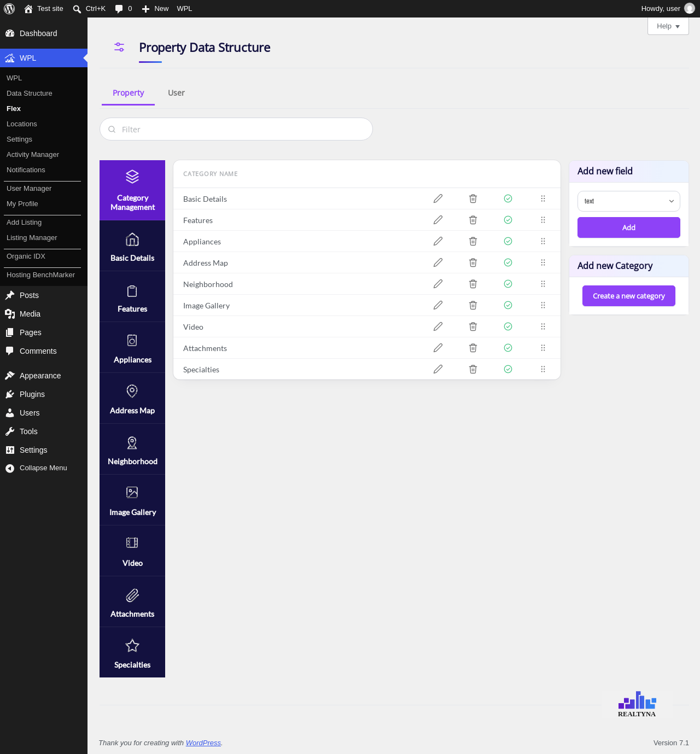Delete the Specialties category via trash icon
700x754 pixels.
tap(473, 369)
